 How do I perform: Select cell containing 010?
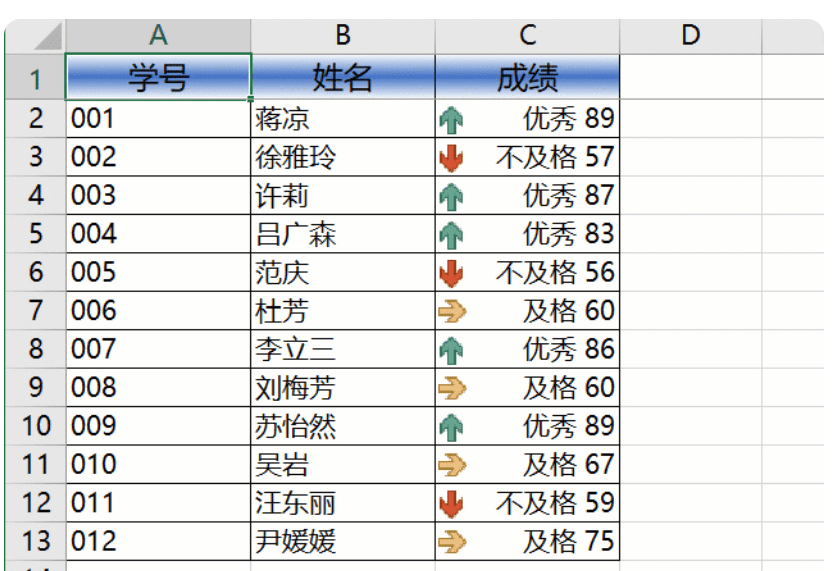(x=158, y=464)
